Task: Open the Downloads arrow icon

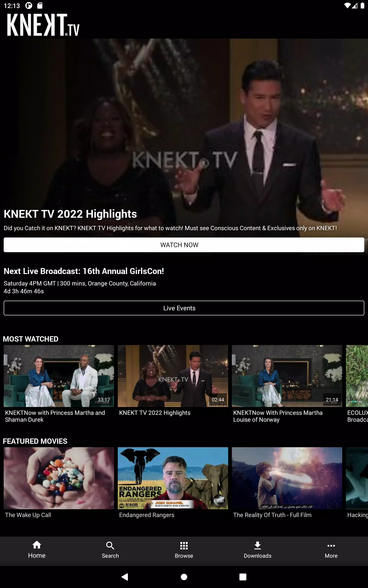Action: (x=258, y=546)
